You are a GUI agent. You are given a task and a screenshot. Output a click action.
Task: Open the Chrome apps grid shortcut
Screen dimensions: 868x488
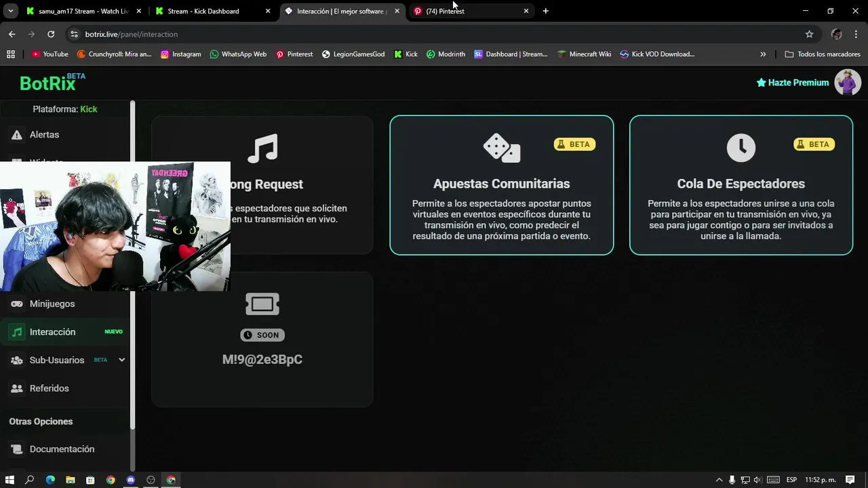pyautogui.click(x=10, y=54)
